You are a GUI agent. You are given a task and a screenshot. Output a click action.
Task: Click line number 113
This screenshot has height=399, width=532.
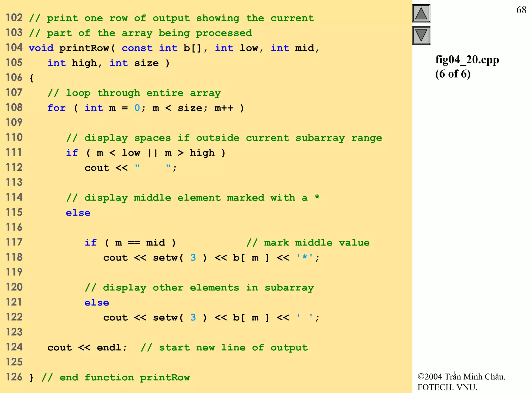point(14,182)
